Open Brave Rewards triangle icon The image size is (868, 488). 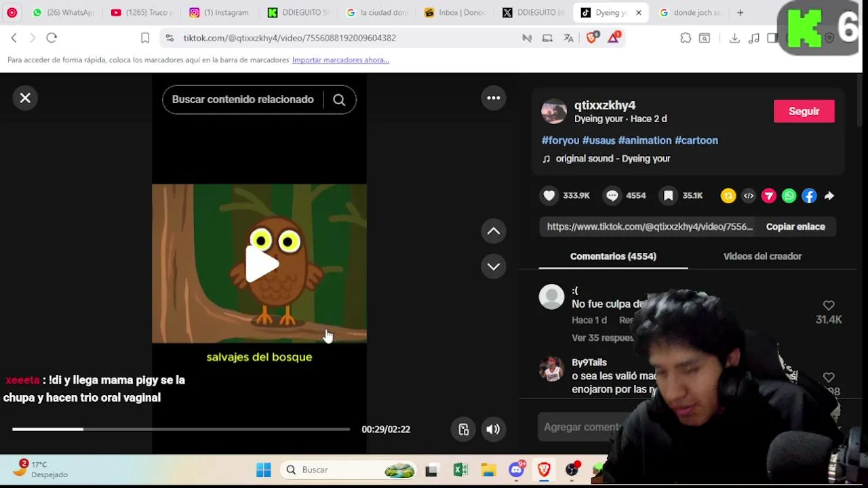point(614,38)
